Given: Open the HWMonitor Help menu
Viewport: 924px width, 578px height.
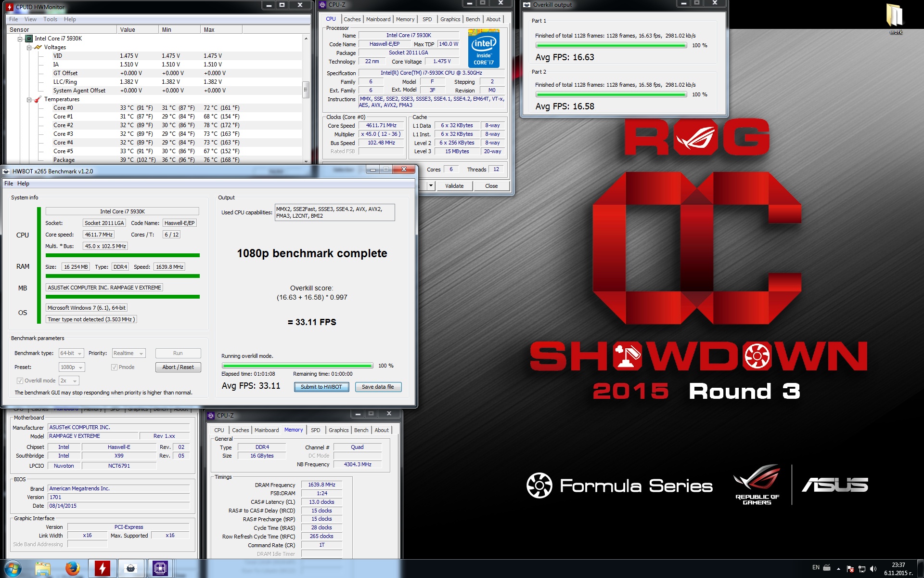Looking at the screenshot, I should (70, 19).
